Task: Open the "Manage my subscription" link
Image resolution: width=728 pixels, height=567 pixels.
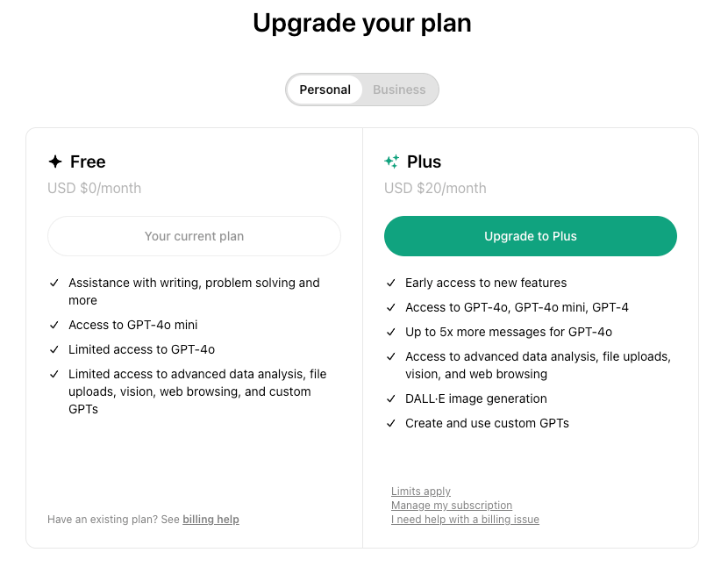Action: click(452, 506)
